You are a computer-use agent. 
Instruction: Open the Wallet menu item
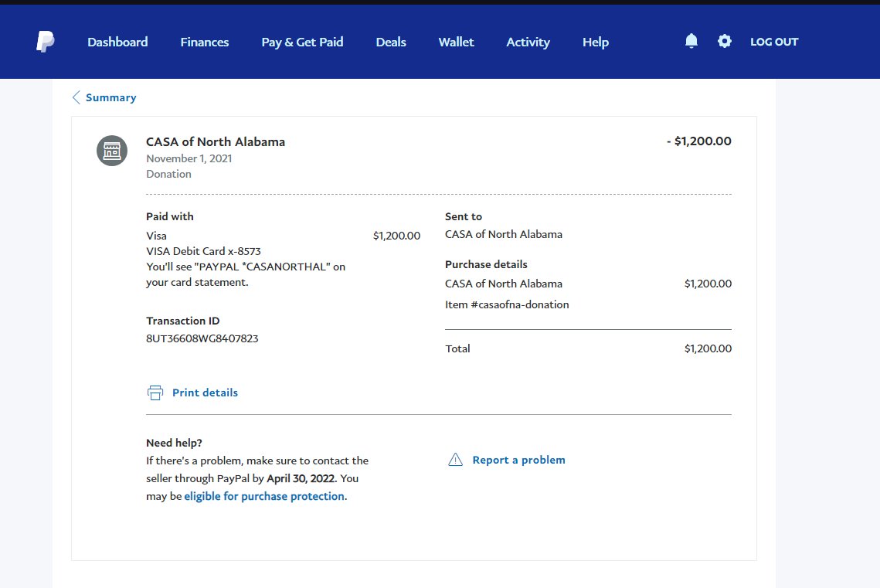(x=457, y=42)
